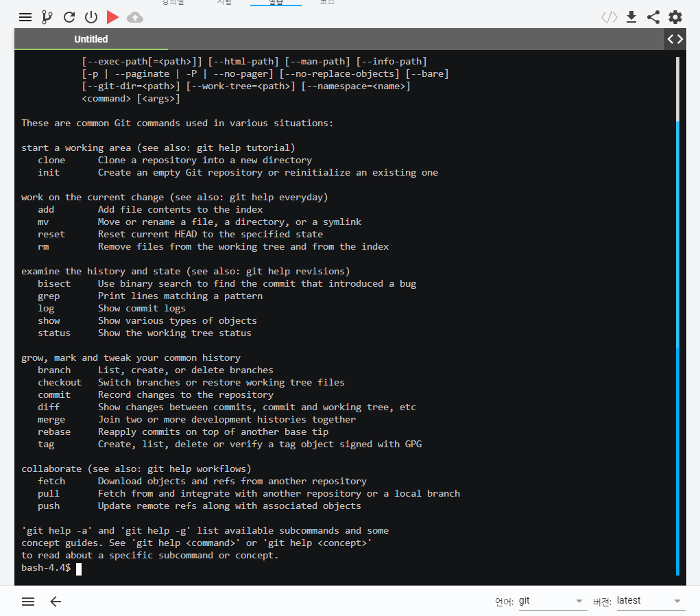
Task: Select the Untitled terminal tab
Action: pos(91,39)
